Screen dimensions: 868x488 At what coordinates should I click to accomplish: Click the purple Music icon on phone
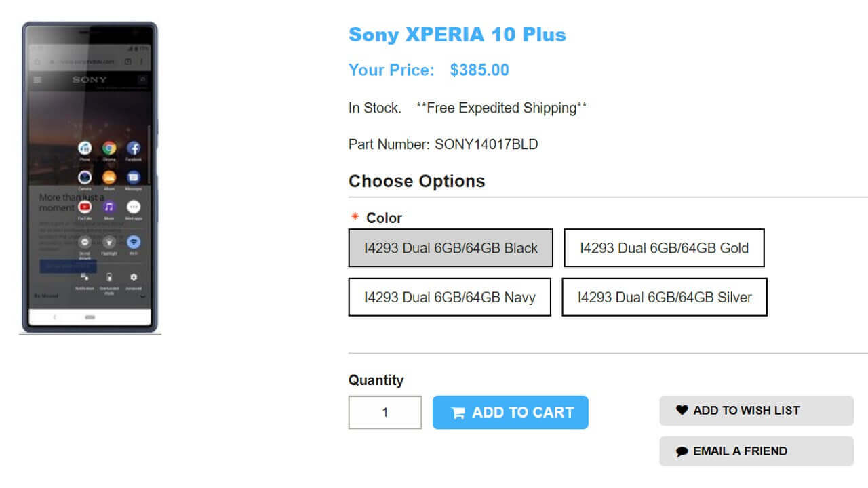[109, 207]
